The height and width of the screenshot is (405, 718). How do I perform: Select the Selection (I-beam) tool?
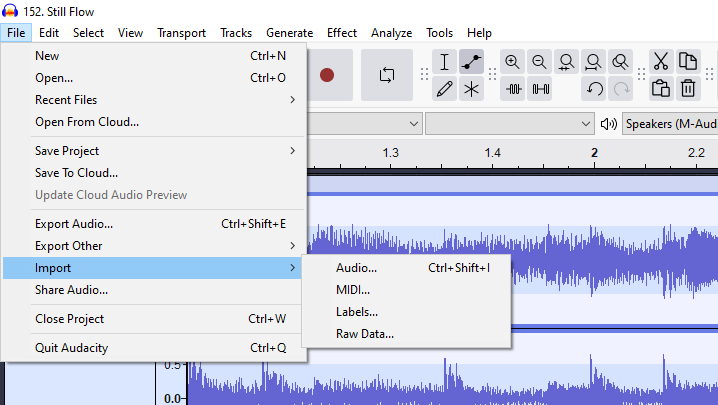pos(444,62)
